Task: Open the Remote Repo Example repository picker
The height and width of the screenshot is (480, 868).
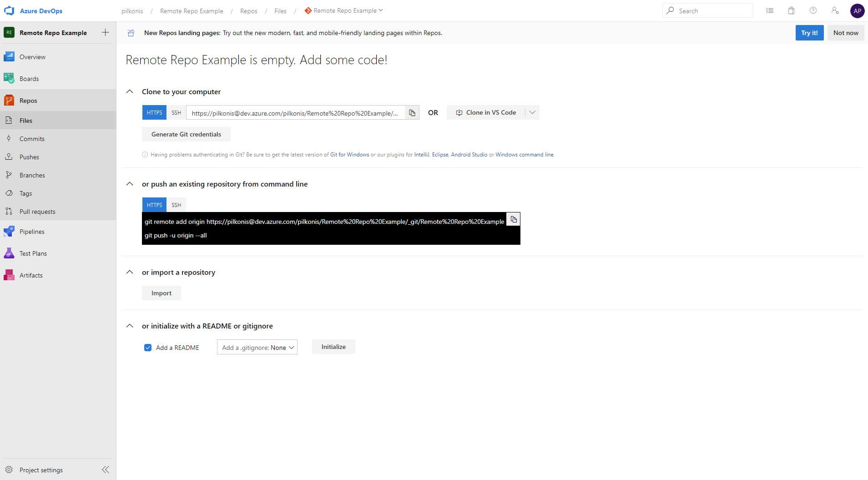Action: (344, 10)
